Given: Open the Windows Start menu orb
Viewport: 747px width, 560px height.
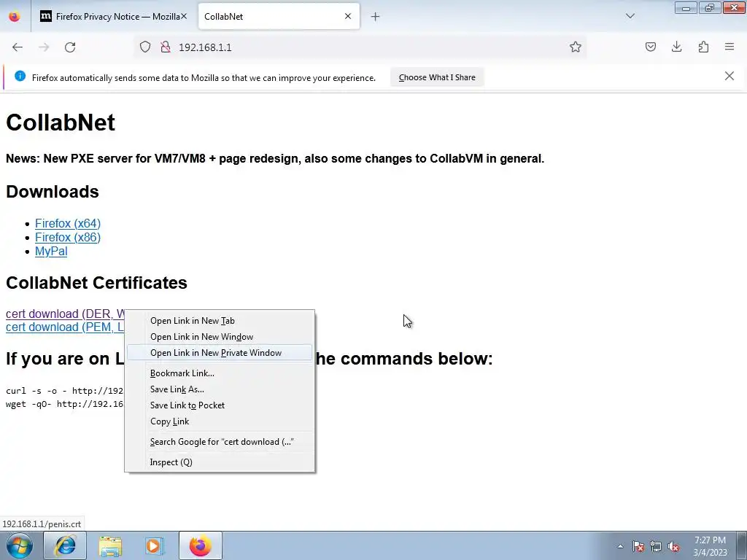Looking at the screenshot, I should click(20, 545).
